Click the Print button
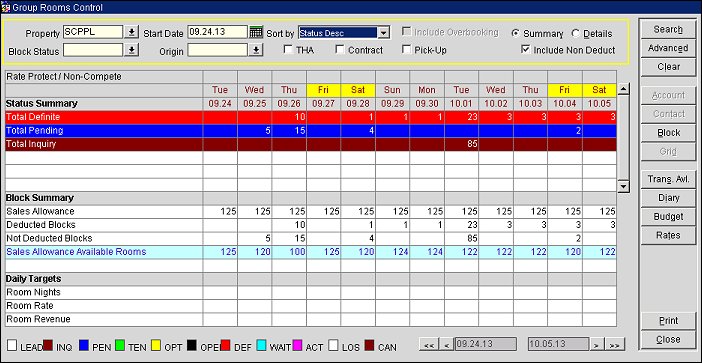 click(668, 321)
